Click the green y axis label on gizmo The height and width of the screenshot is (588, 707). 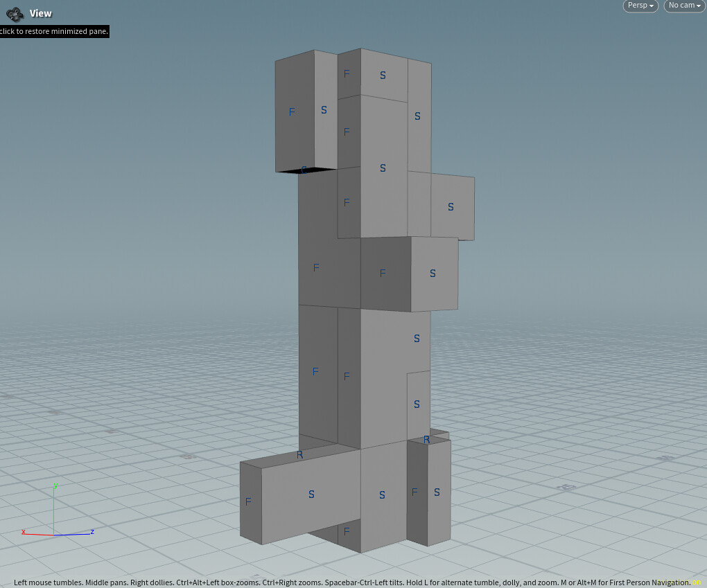click(x=55, y=485)
